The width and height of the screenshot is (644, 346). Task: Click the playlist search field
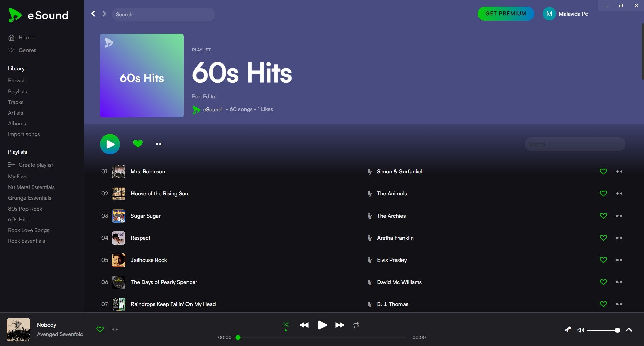(x=575, y=144)
